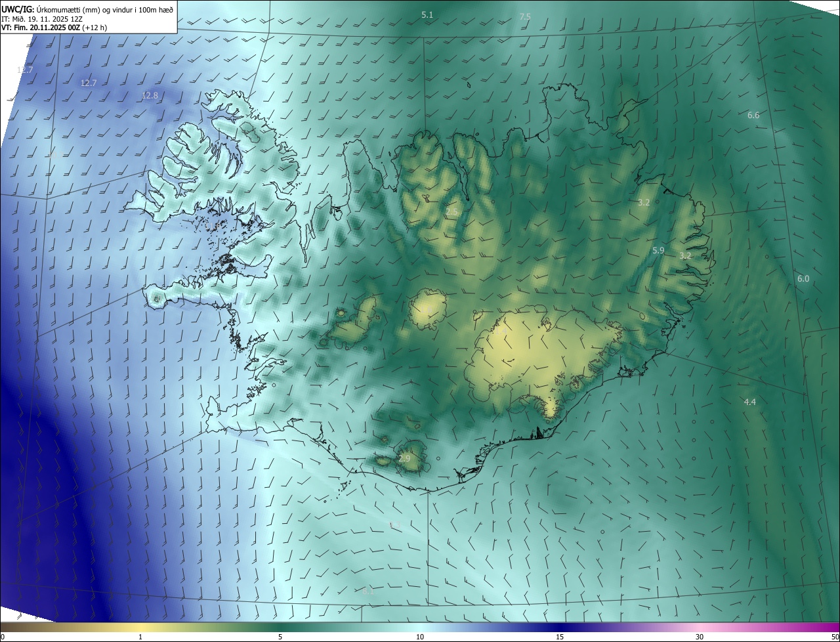Click the 2.9 value label on map
This screenshot has width=840, height=642.
click(x=404, y=459)
